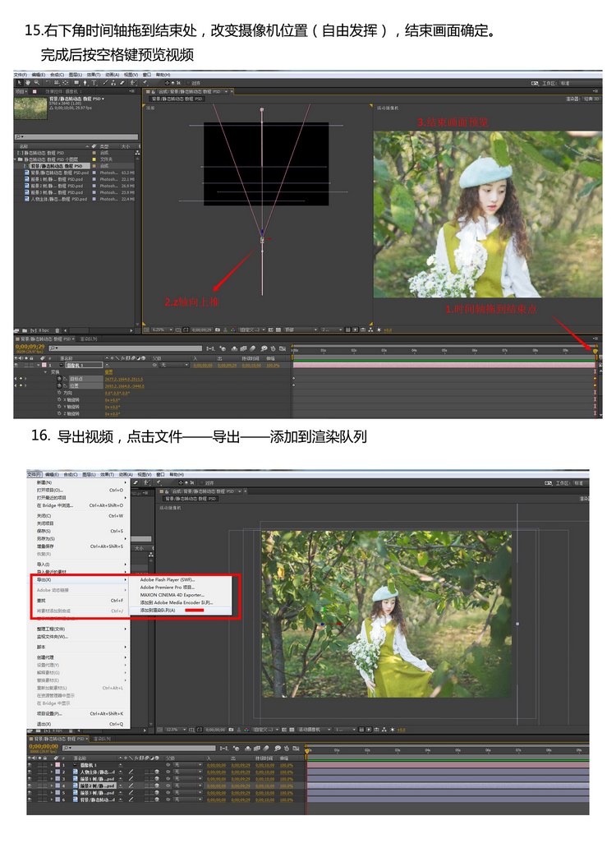Open parent dropdown for layer 6 背景

pyautogui.click(x=187, y=800)
